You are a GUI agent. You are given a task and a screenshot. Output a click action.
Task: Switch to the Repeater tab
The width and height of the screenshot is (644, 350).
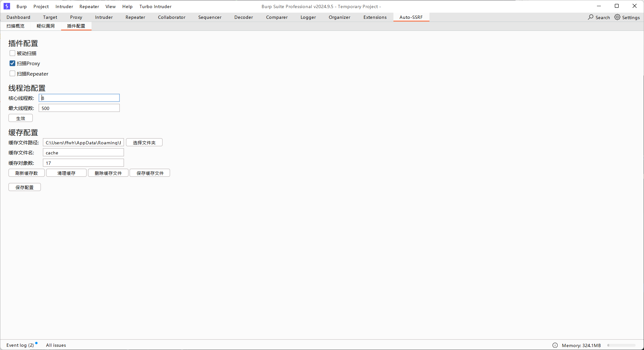[x=135, y=17]
